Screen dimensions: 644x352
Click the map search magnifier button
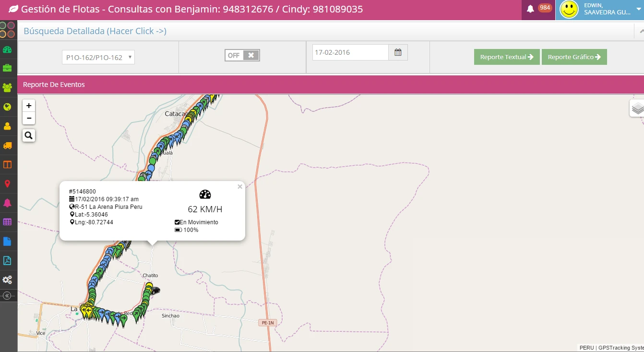pos(29,136)
